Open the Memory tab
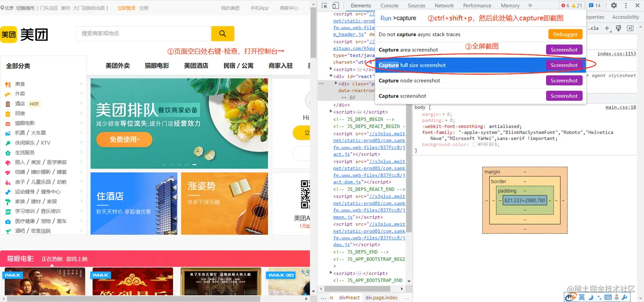 pyautogui.click(x=510, y=6)
